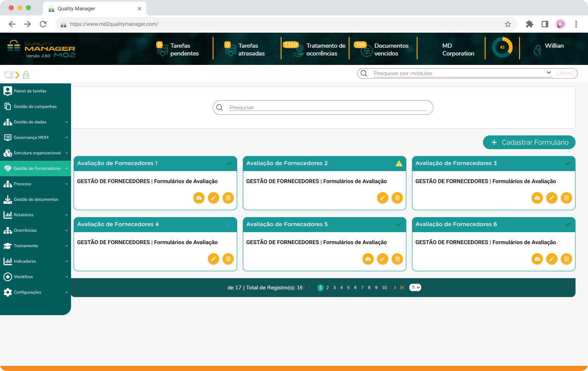Open Gestão de documentos in sidebar
Screen dimensions: 588x371
point(35,199)
